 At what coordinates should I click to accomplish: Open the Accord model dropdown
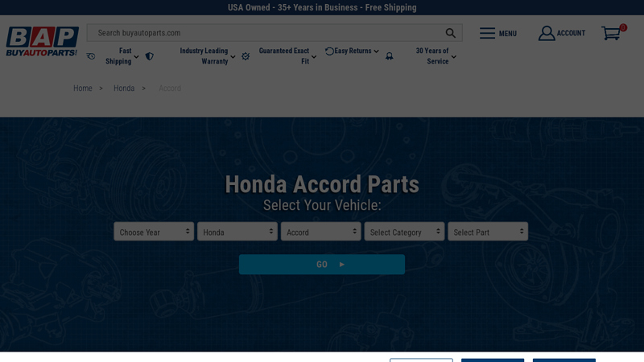point(320,232)
